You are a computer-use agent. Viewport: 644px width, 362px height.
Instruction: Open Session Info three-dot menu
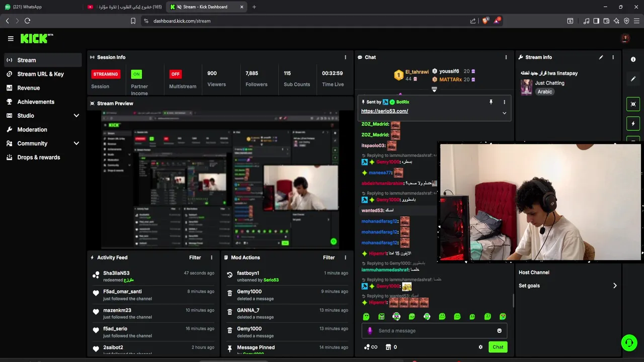point(345,57)
